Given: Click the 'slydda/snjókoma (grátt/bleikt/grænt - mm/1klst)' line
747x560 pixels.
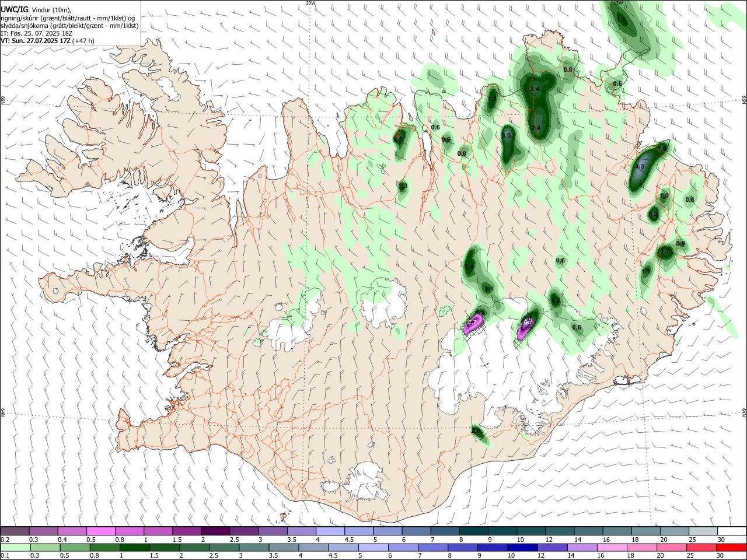Looking at the screenshot, I should pos(69,26).
